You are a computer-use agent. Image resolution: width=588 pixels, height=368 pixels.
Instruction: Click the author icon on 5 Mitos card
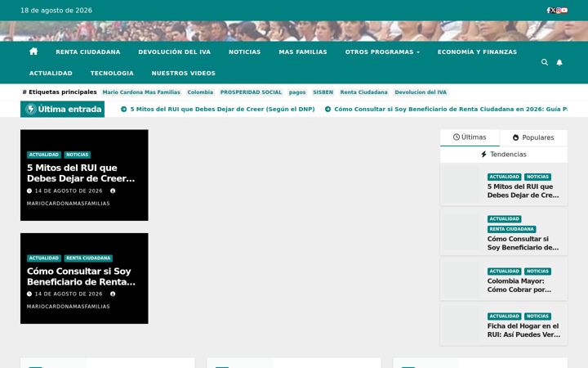point(113,191)
